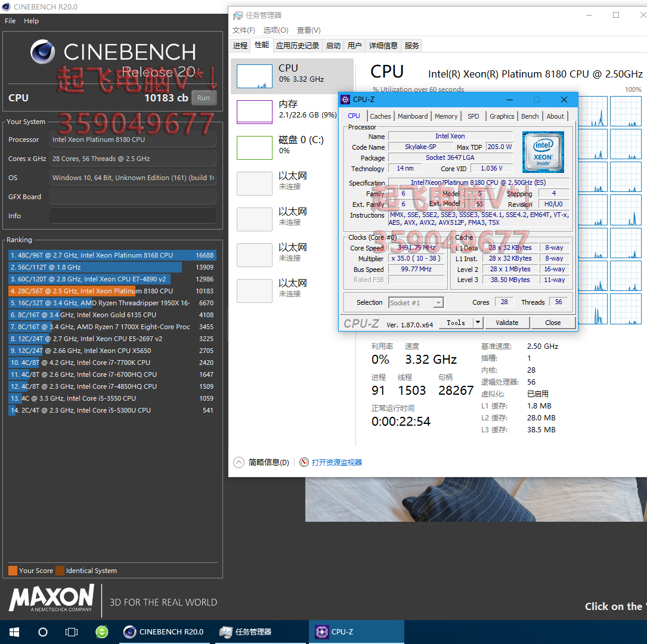Select ranking row 6 Xeon Gold 6135
This screenshot has height=644, width=647.
coord(112,315)
